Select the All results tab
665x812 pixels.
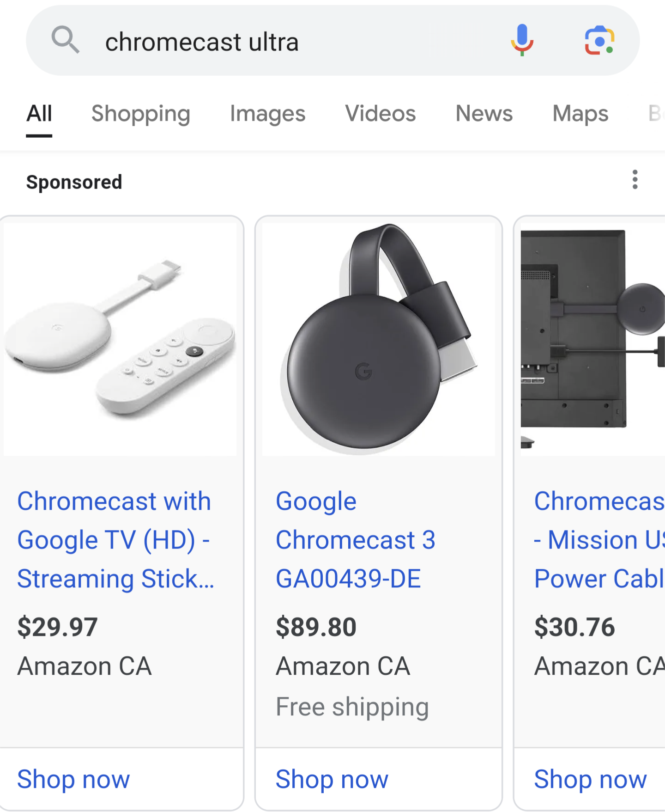39,114
